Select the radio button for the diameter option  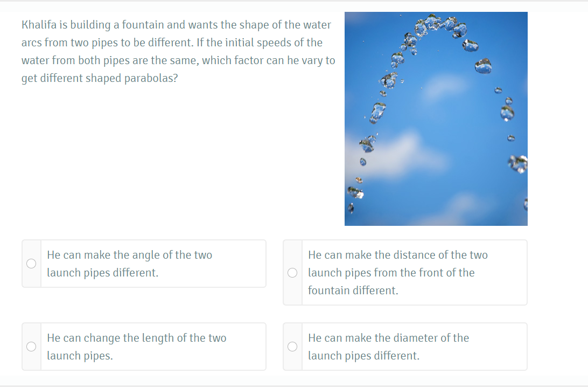coord(292,347)
